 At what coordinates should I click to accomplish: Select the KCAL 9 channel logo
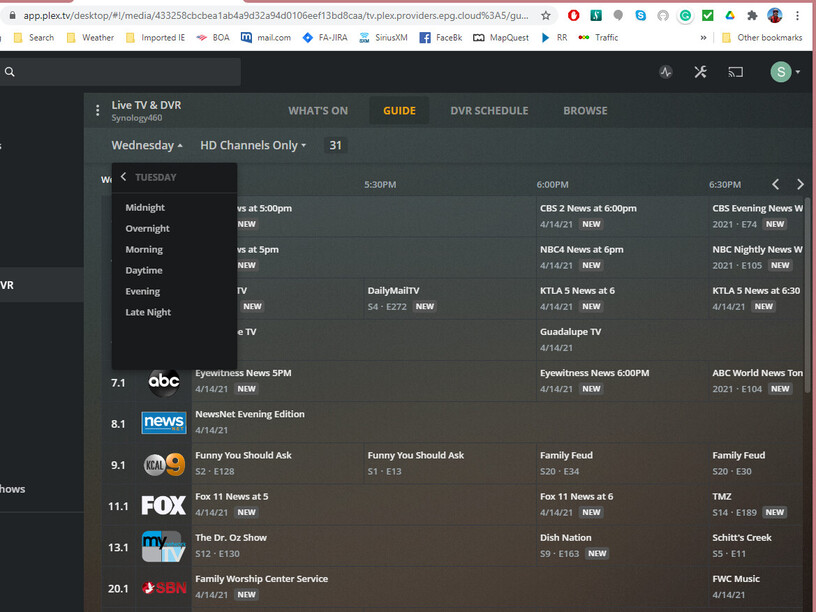click(163, 464)
